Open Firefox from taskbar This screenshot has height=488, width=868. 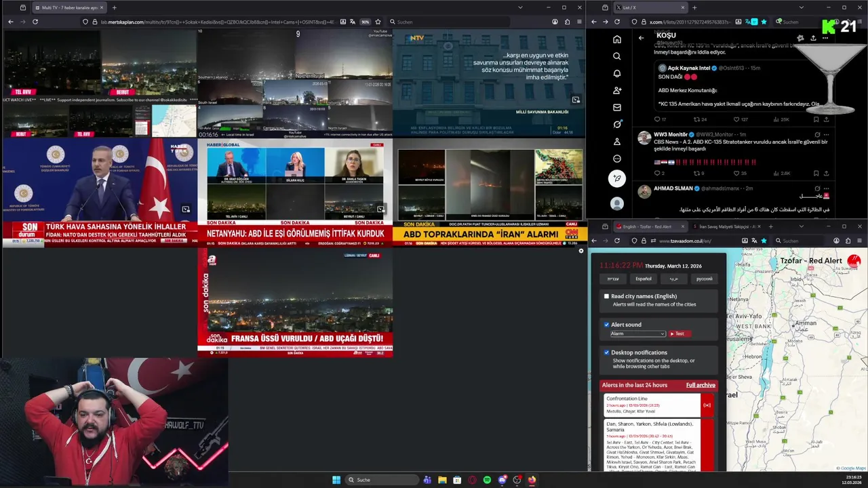(x=532, y=480)
